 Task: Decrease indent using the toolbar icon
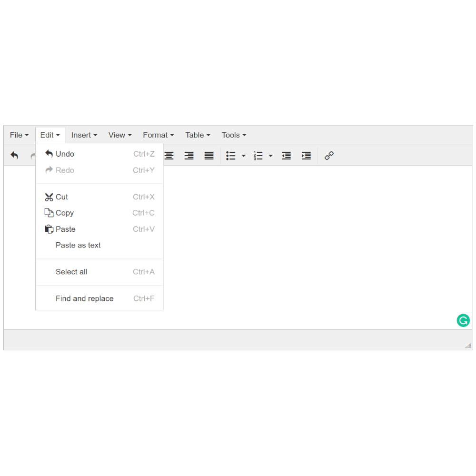pos(286,156)
